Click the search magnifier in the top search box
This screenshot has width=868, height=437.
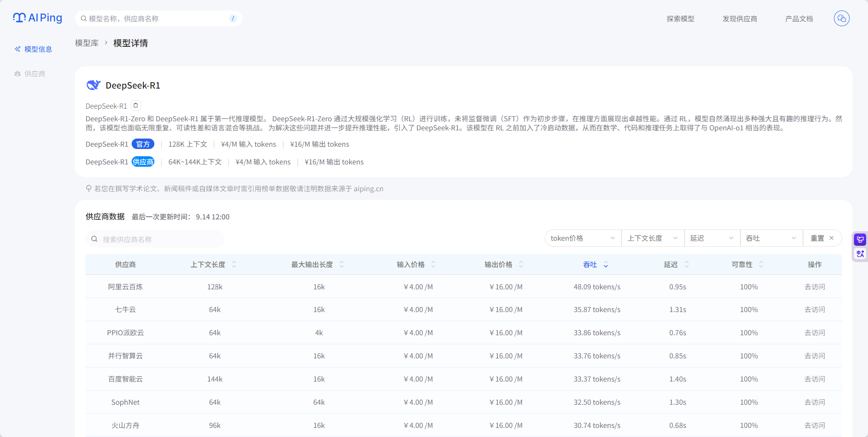(x=84, y=19)
